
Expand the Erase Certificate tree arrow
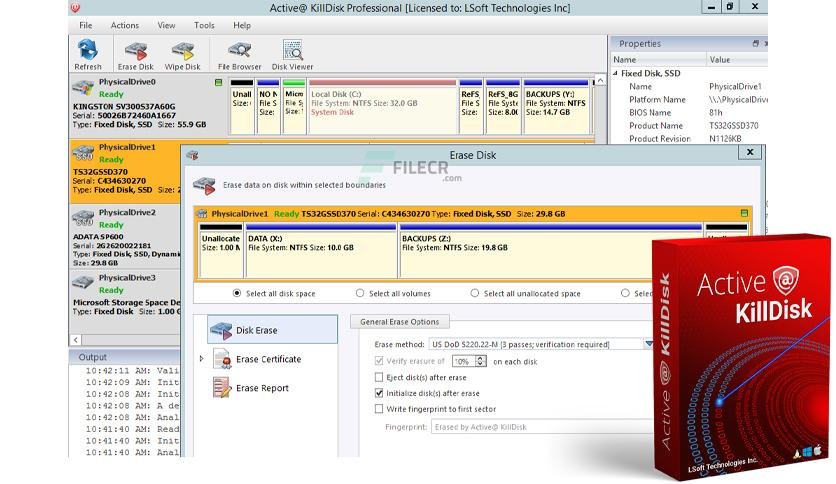[x=202, y=359]
